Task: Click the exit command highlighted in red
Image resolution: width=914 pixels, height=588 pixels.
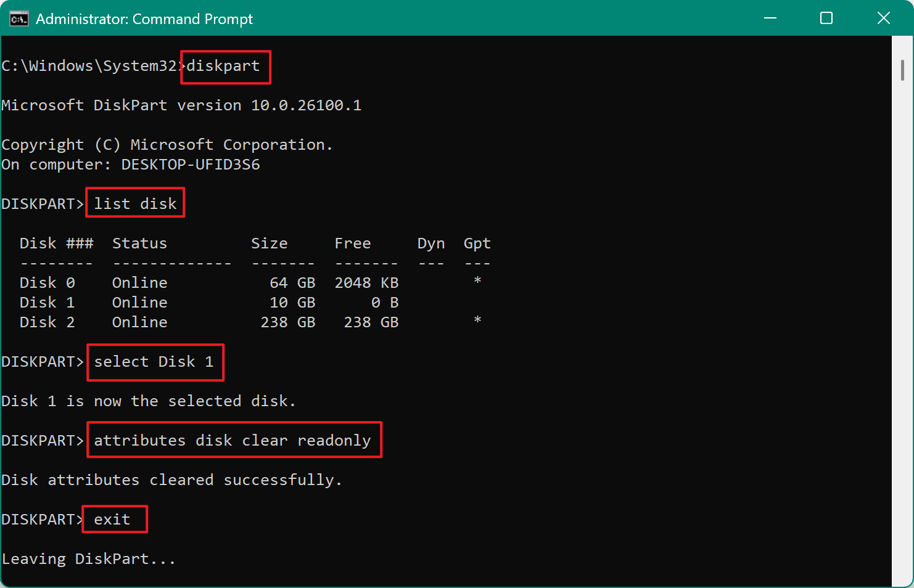Action: [113, 519]
